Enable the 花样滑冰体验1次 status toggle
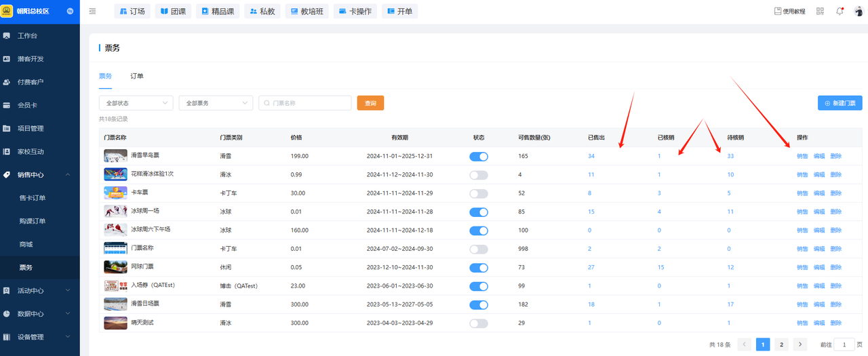Viewport: 868px width, 356px height. (x=478, y=175)
